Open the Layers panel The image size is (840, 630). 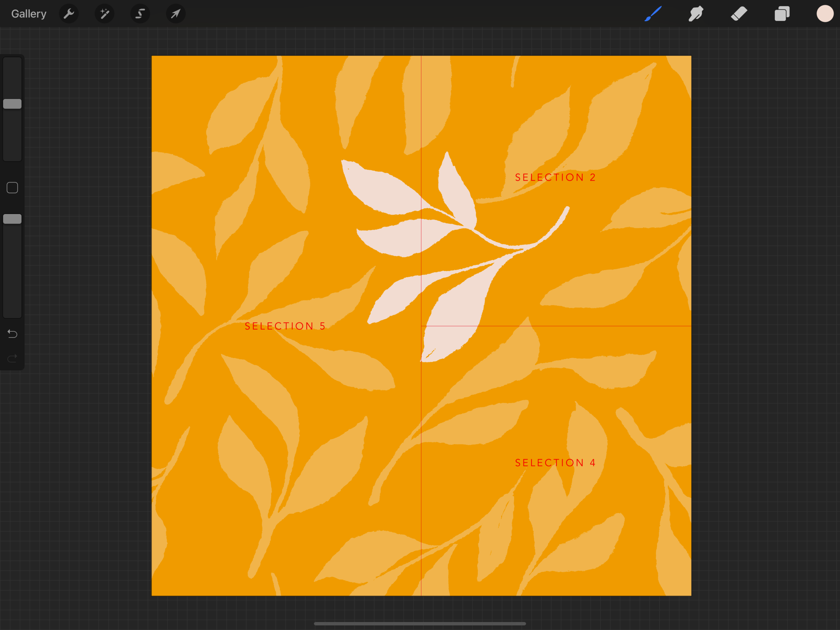pyautogui.click(x=782, y=14)
